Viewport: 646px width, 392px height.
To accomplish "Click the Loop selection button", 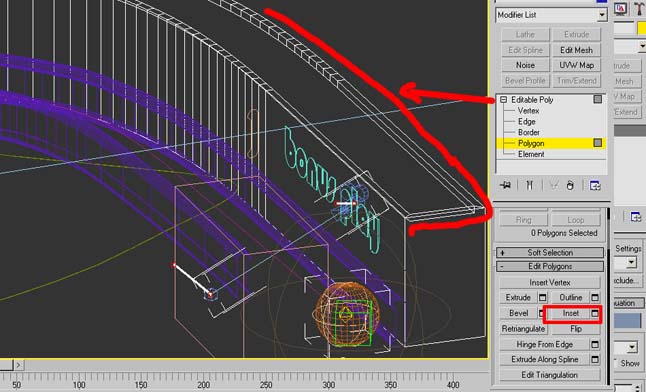I will [x=576, y=220].
